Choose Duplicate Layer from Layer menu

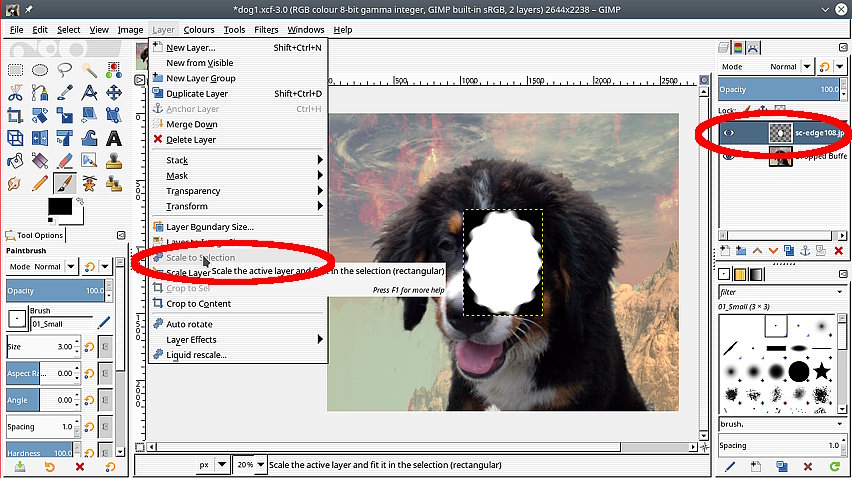click(x=238, y=93)
